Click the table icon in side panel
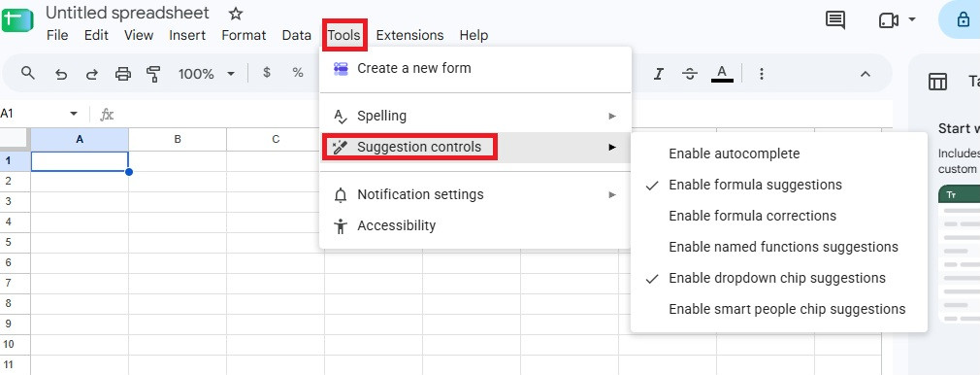The height and width of the screenshot is (375, 980). [937, 82]
